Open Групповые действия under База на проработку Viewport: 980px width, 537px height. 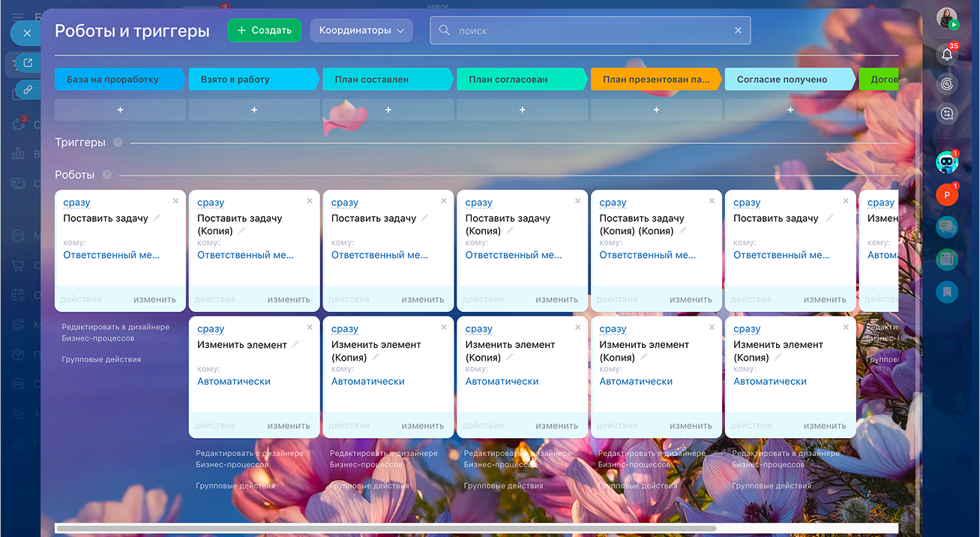[101, 359]
